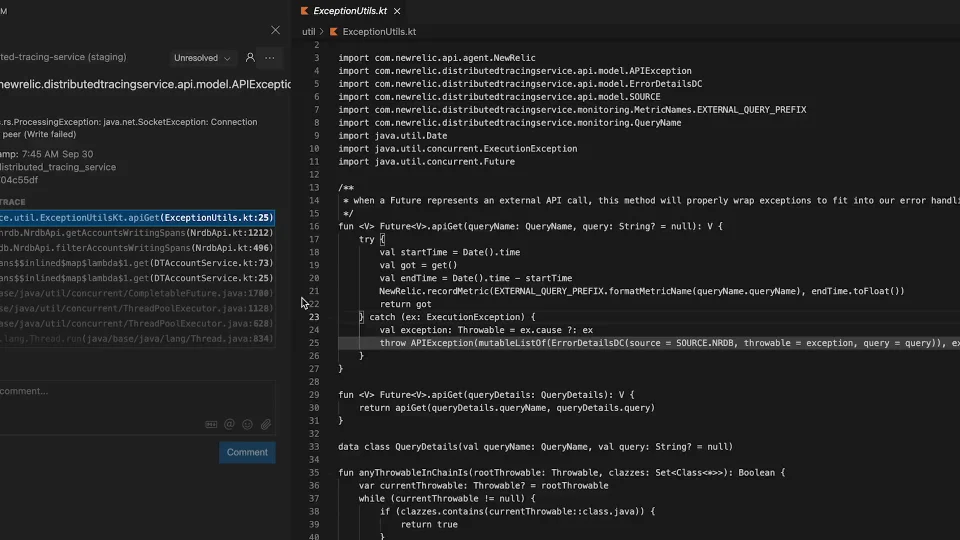Click the 'data class QueryDetails' line

pyautogui.click(x=536, y=447)
